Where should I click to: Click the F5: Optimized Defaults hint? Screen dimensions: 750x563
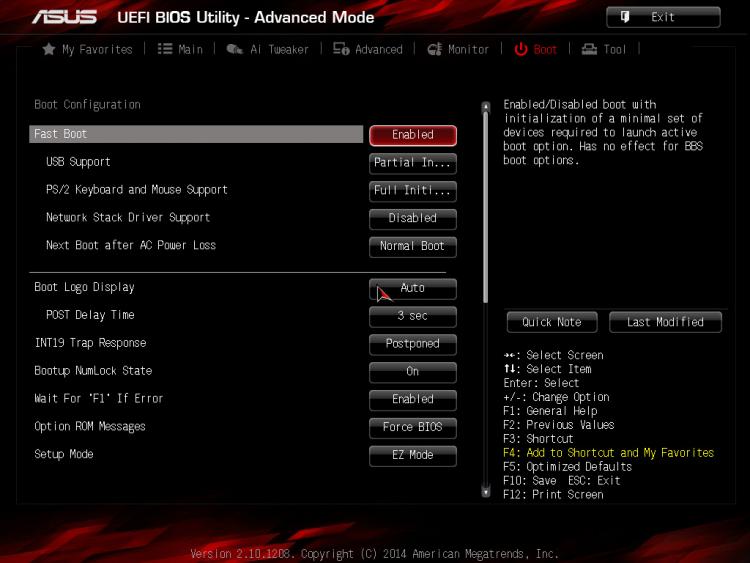[x=567, y=466]
